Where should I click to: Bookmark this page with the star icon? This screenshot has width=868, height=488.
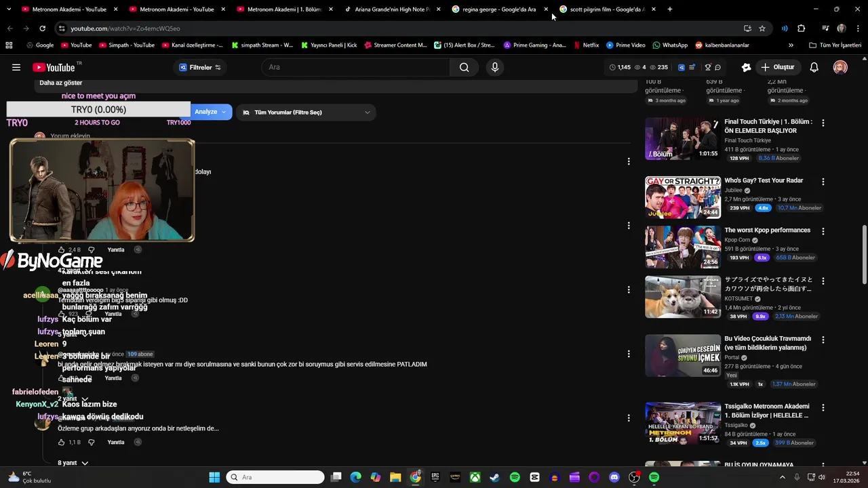[762, 28]
